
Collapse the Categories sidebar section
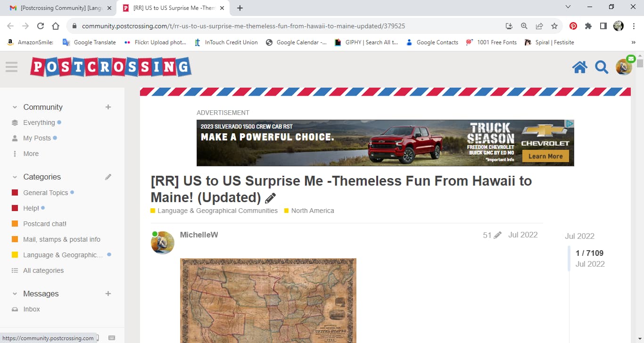[x=15, y=177]
